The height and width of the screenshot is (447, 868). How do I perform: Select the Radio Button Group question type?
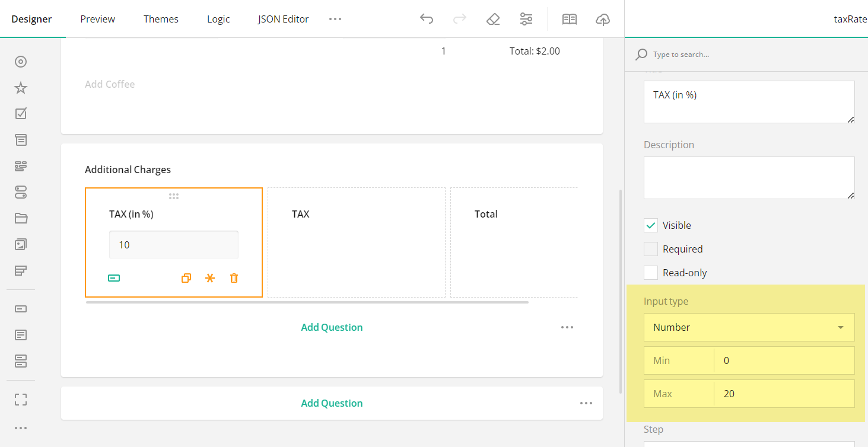(x=20, y=61)
